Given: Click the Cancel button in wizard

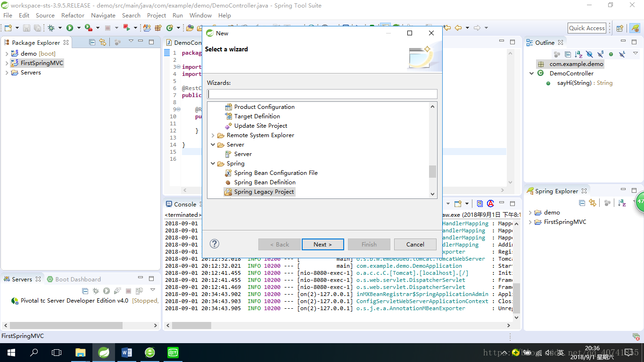Looking at the screenshot, I should point(415,244).
